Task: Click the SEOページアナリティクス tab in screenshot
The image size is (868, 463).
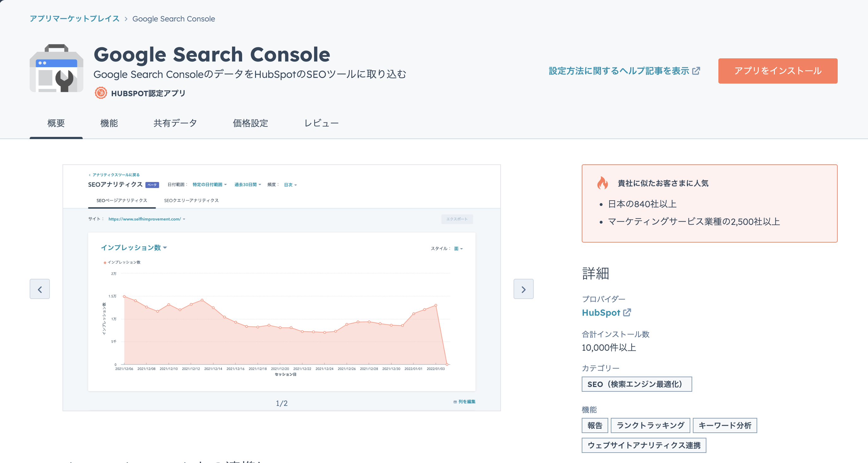Action: (122, 201)
